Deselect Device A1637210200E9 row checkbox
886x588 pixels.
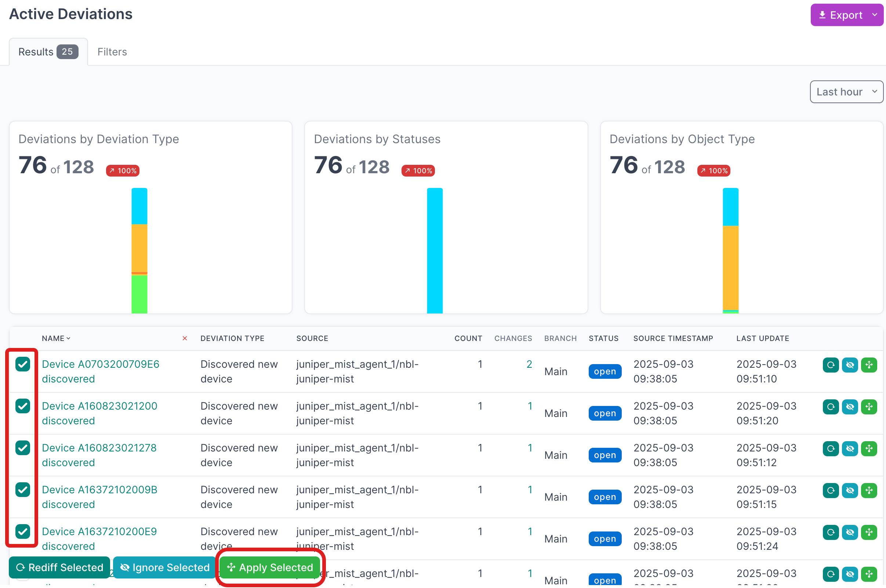pos(22,531)
